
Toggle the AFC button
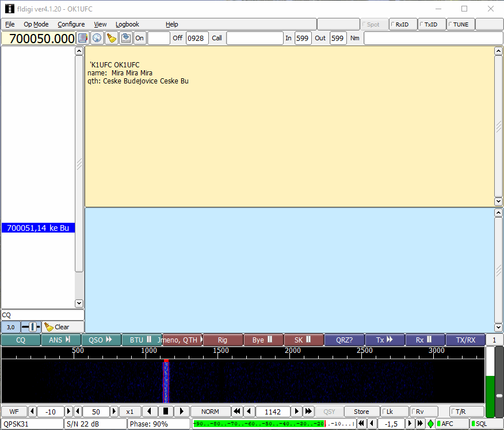(x=452, y=424)
